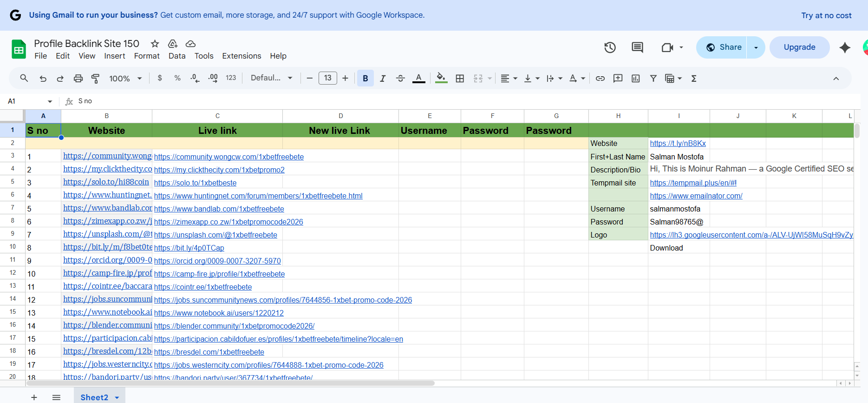Decrease decimal places
868x403 pixels.
coord(195,78)
